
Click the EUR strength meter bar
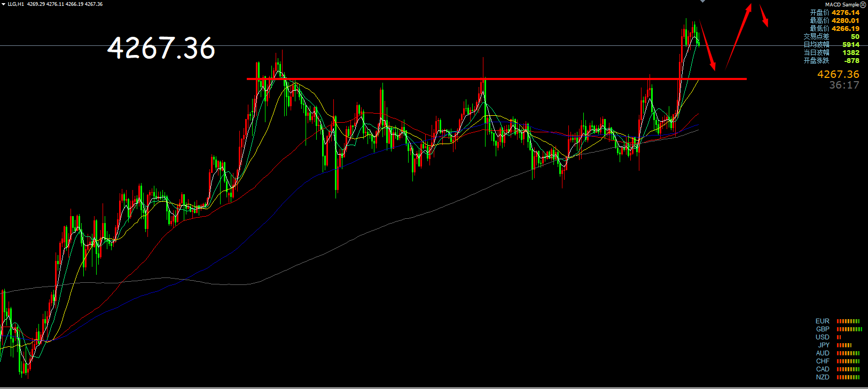(848, 321)
